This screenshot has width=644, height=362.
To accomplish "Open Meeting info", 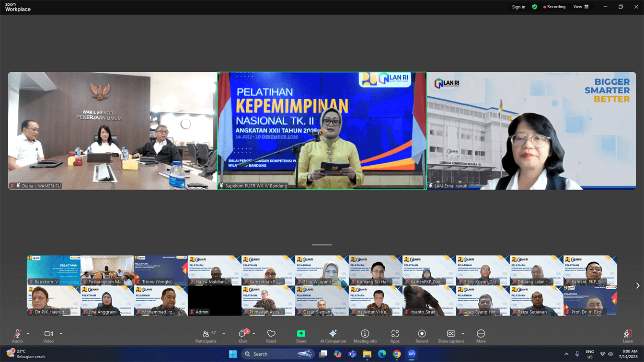I will [365, 336].
